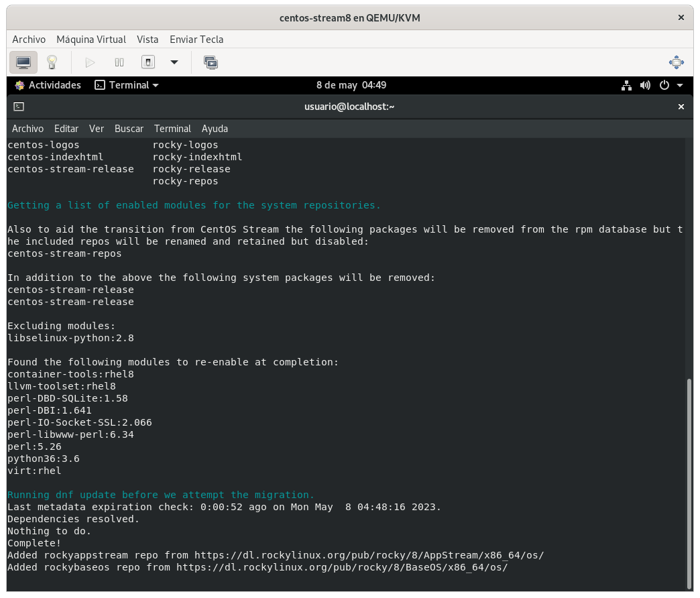
Task: Click Actividades in the GNOME top bar
Action: click(x=48, y=85)
